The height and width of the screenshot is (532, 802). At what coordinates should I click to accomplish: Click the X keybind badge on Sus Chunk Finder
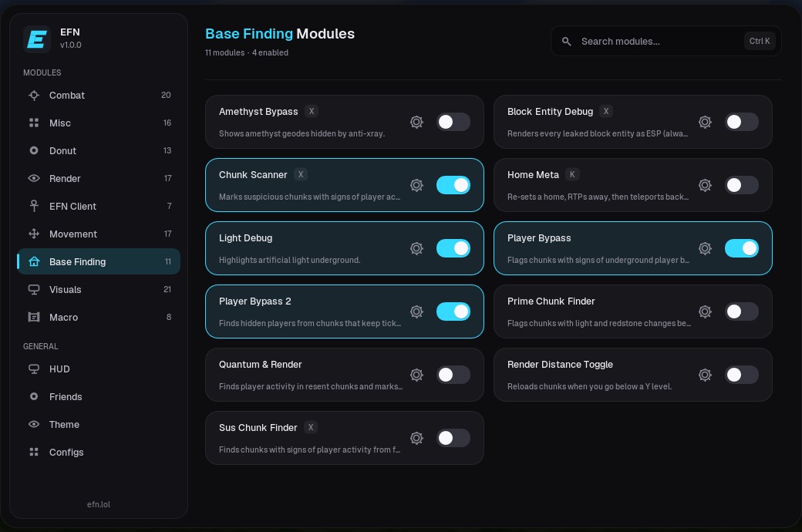point(311,427)
